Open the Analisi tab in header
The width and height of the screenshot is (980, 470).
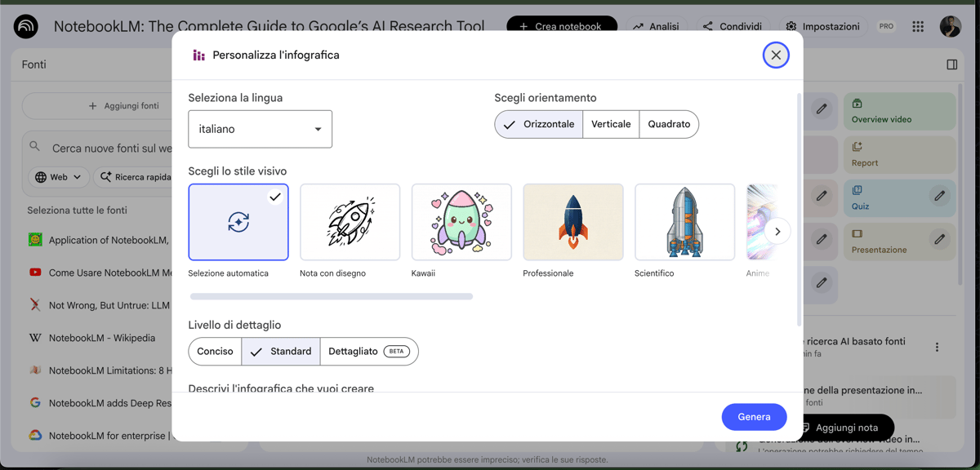click(656, 26)
